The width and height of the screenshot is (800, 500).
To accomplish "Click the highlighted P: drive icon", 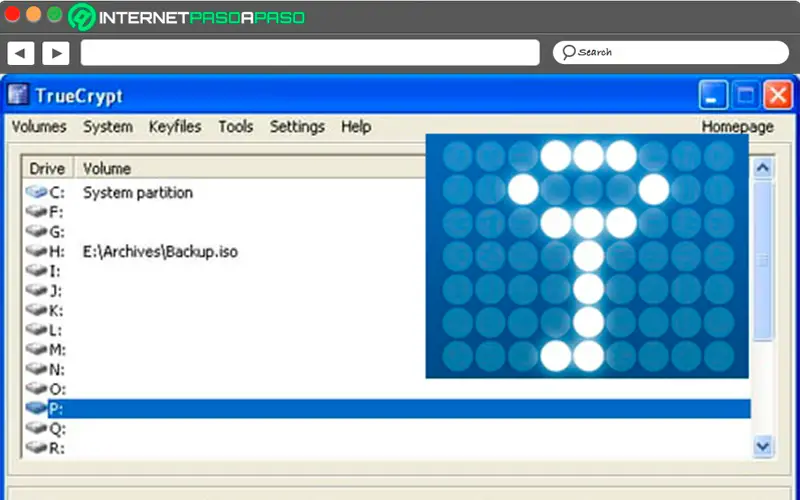I will 36,408.
